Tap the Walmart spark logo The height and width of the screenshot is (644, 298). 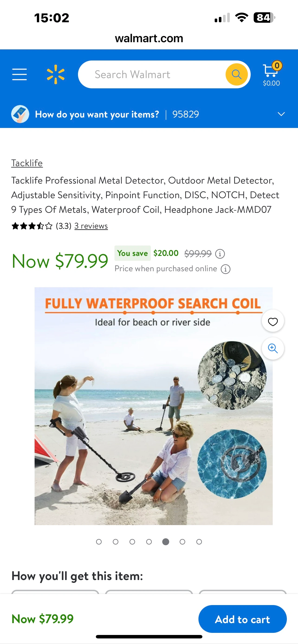point(55,74)
